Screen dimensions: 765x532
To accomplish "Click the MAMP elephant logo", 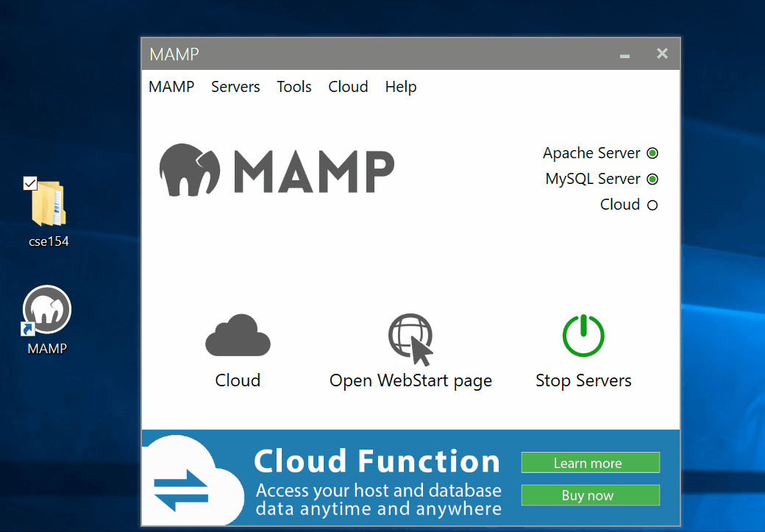I will (190, 170).
